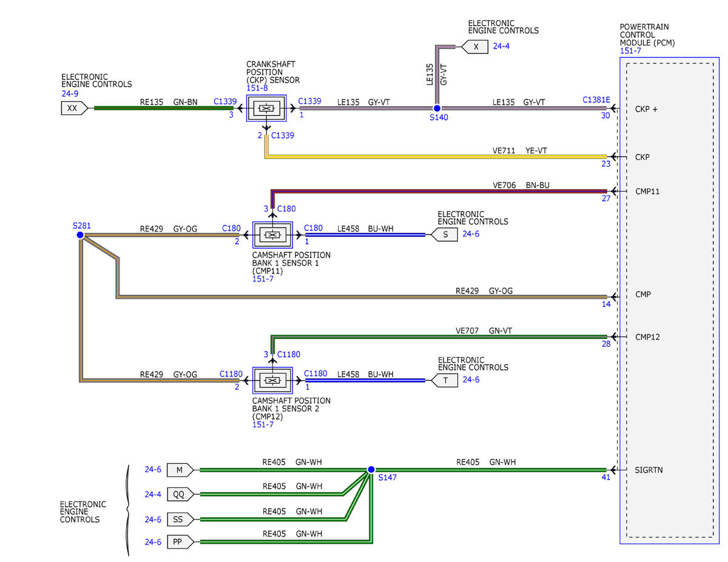Select the VE706 BN-BU wire label
Viewport: 728px width, 562px height.
point(521,185)
